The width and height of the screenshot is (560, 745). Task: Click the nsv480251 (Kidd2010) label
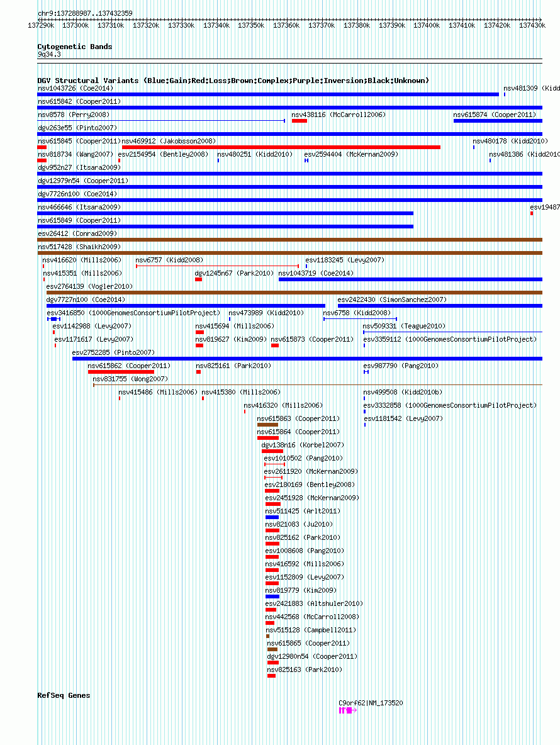tap(255, 154)
